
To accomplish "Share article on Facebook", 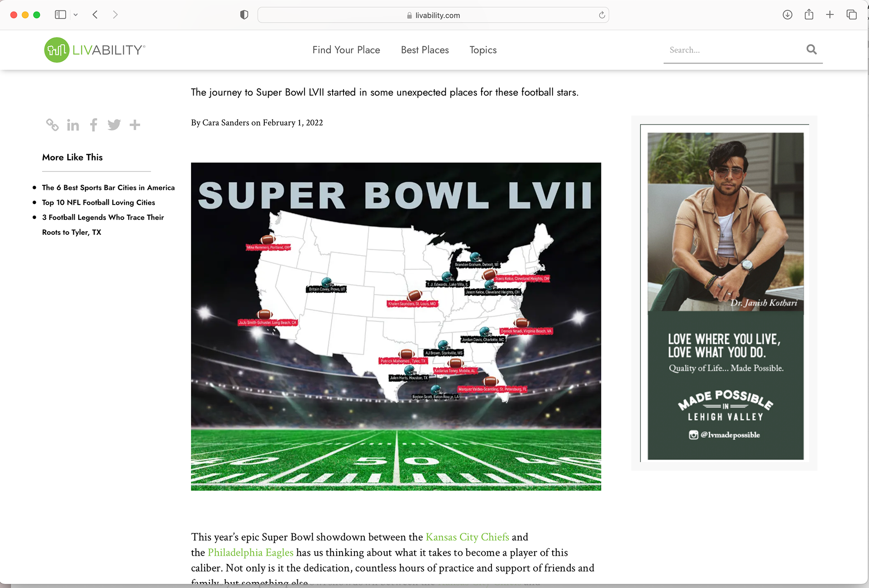I will click(94, 125).
